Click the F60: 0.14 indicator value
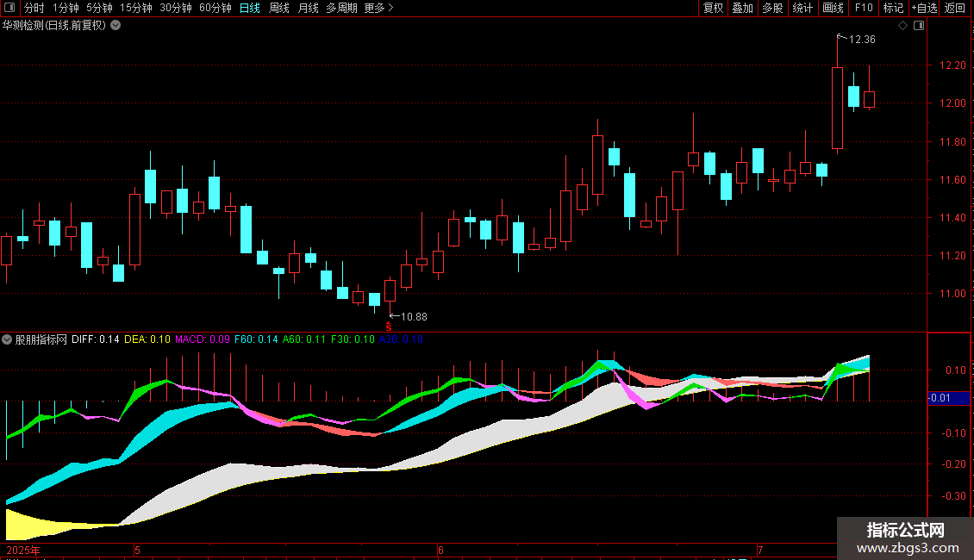 pyautogui.click(x=256, y=339)
